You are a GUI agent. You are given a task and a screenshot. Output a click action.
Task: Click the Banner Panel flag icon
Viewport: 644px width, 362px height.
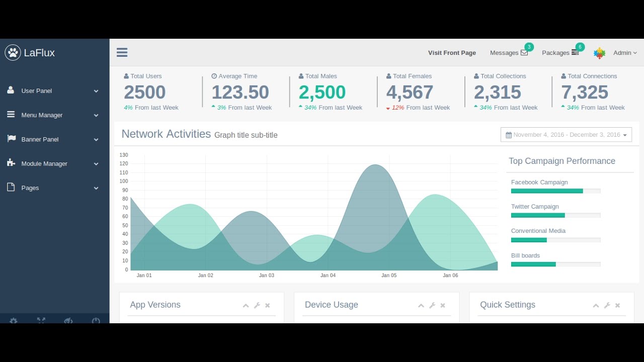11,139
